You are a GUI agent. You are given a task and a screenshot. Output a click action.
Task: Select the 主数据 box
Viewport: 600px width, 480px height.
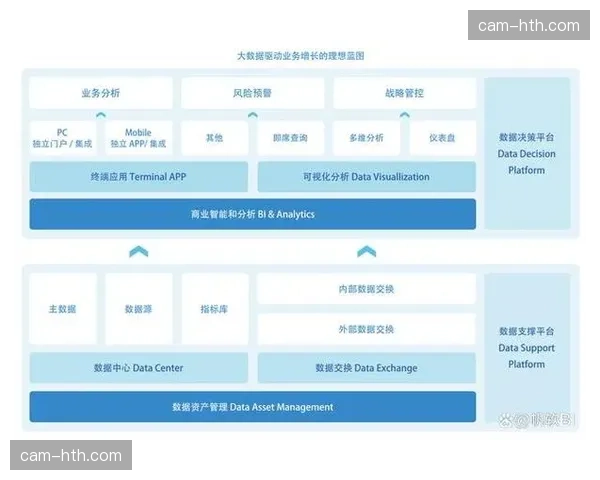(63, 309)
